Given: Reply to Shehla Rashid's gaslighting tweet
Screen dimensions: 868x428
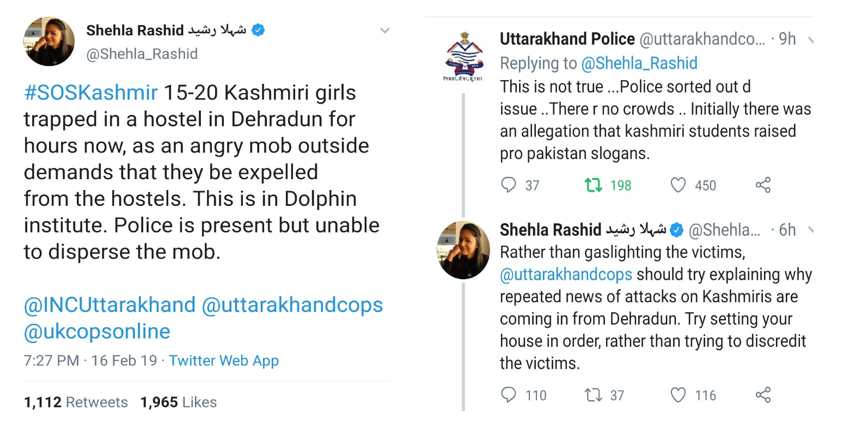Looking at the screenshot, I should click(509, 395).
